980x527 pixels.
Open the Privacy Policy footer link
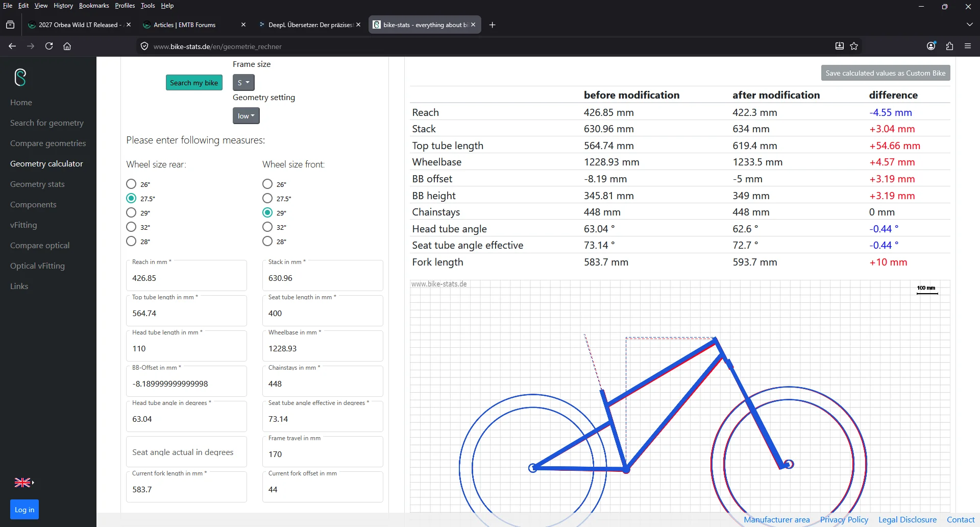click(844, 519)
